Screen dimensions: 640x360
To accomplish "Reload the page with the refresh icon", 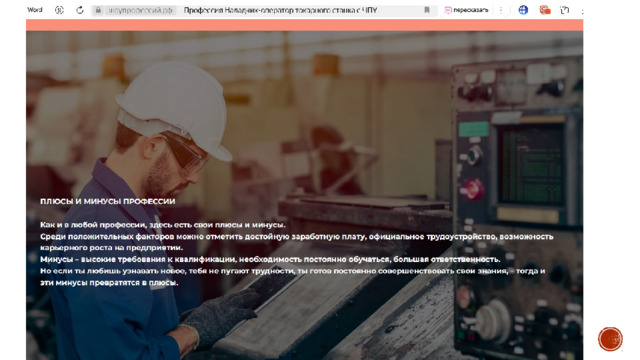I will point(80,10).
